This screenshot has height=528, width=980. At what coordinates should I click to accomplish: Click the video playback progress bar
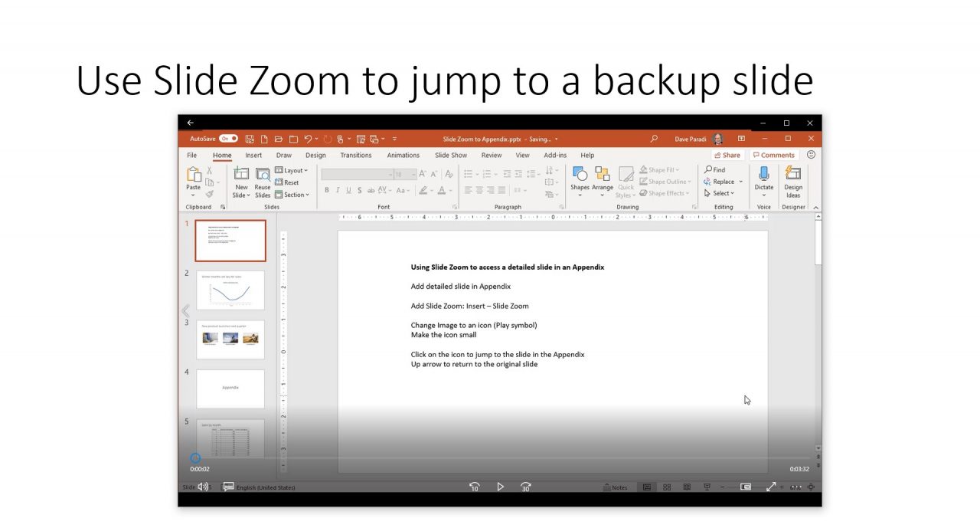click(x=498, y=457)
